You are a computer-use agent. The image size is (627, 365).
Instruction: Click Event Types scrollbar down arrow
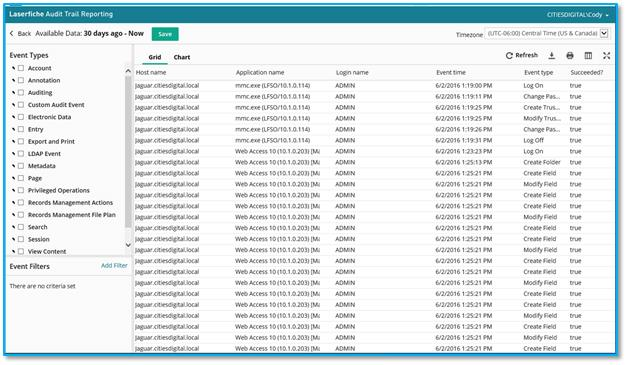point(128,245)
